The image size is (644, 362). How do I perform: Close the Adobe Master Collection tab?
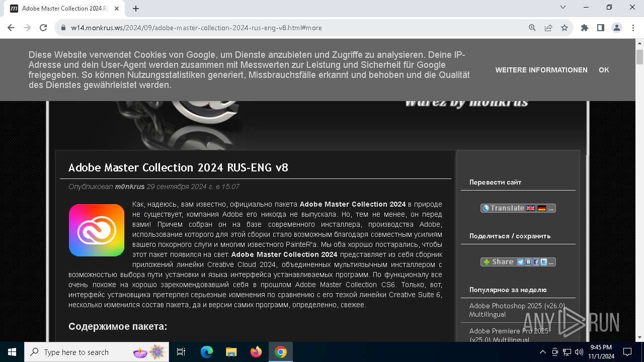(x=117, y=9)
